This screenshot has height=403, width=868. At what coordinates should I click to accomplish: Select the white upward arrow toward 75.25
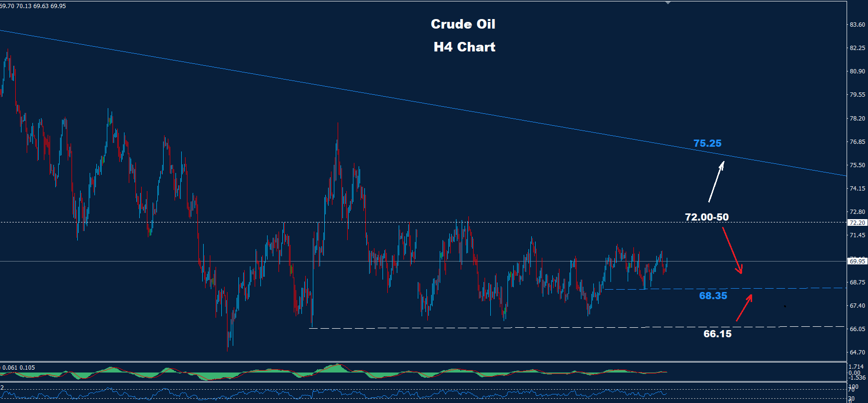click(716, 181)
